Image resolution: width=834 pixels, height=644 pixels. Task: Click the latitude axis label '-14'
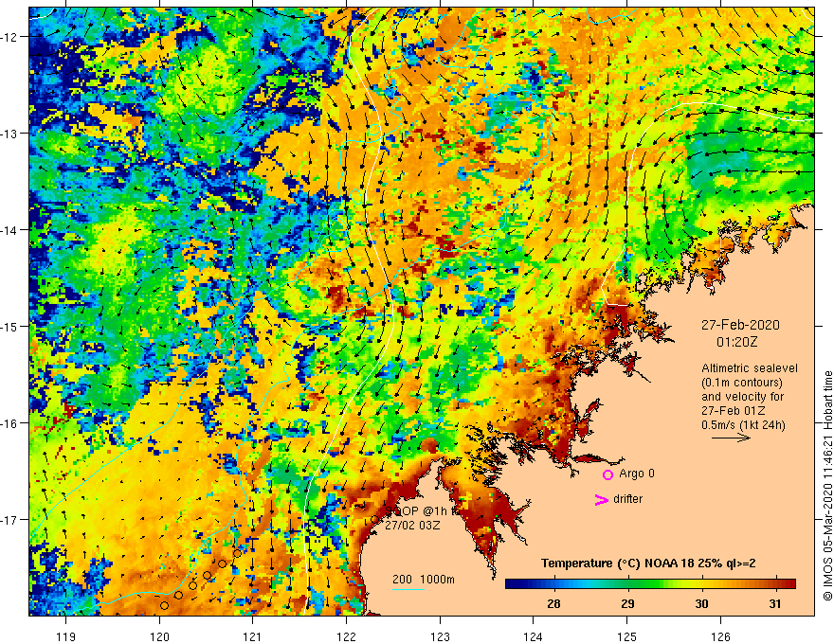pos(9,230)
